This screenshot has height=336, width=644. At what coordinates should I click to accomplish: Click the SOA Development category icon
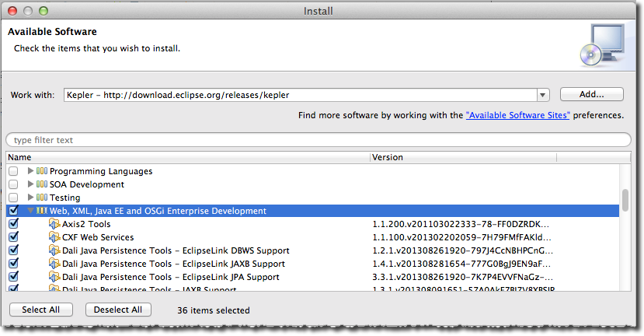coord(42,184)
